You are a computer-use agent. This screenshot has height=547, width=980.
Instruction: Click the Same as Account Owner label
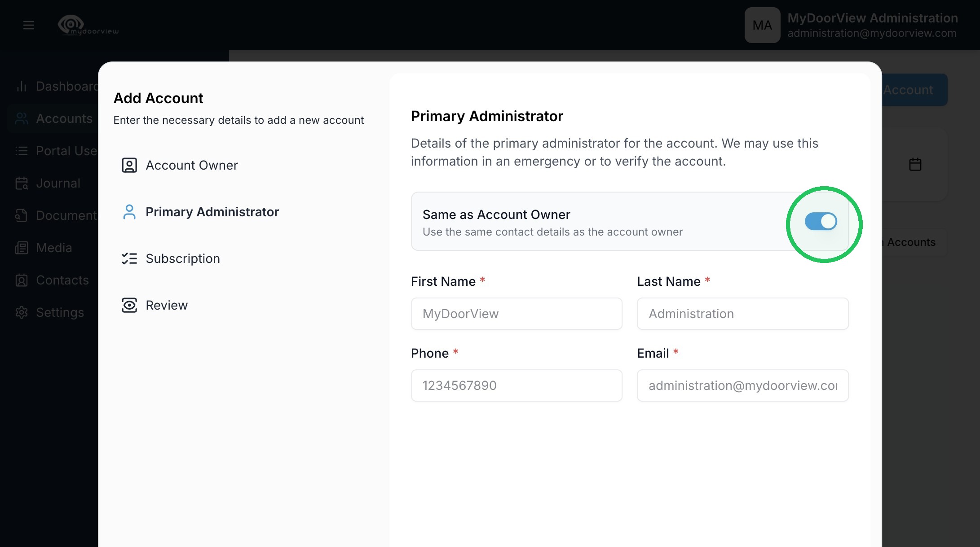coord(496,214)
